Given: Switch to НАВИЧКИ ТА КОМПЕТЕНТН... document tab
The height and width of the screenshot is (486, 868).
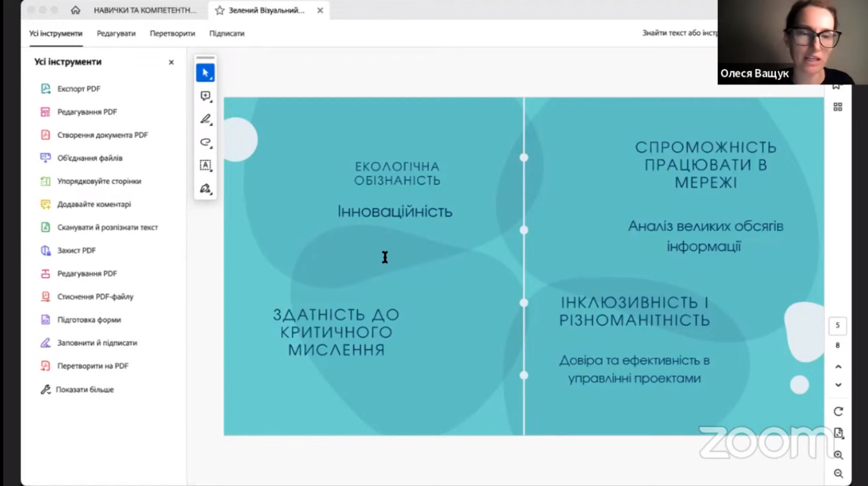Looking at the screenshot, I should pyautogui.click(x=145, y=10).
